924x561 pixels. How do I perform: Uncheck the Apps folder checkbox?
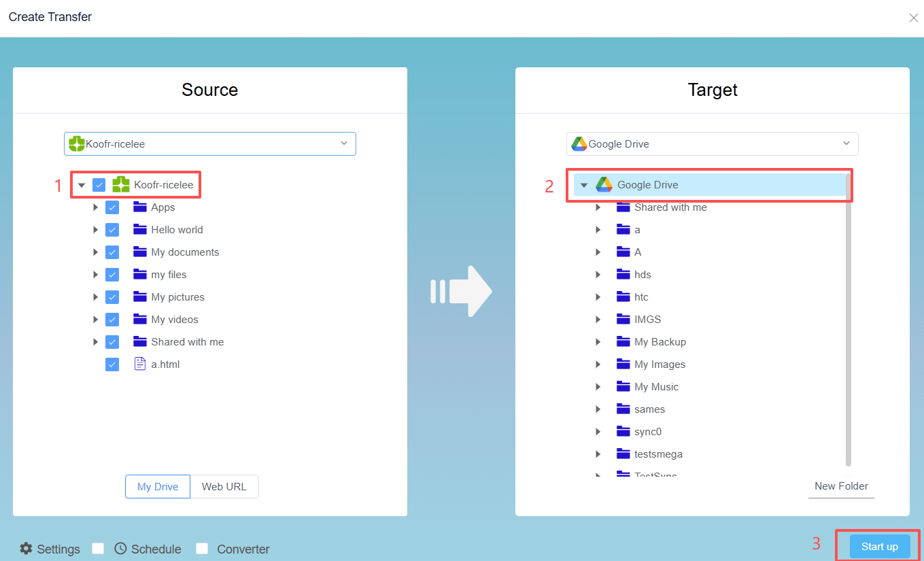pos(112,207)
